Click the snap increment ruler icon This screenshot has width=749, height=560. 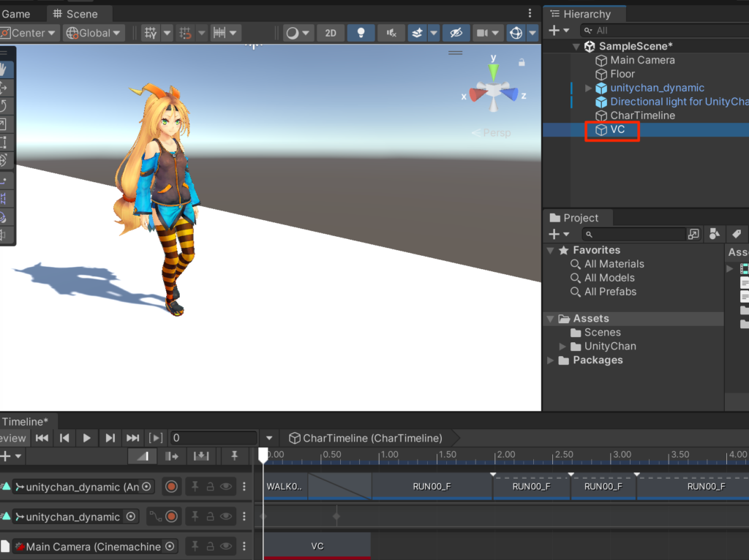(x=219, y=33)
